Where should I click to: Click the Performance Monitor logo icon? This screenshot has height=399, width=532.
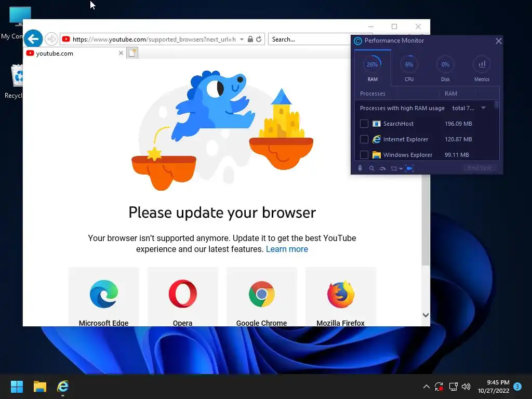(x=358, y=41)
